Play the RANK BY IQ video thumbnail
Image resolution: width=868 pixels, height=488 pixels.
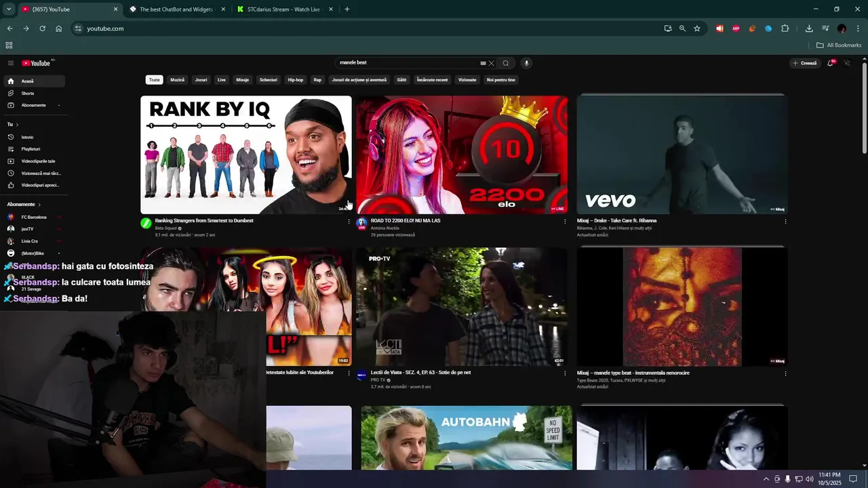coord(246,155)
